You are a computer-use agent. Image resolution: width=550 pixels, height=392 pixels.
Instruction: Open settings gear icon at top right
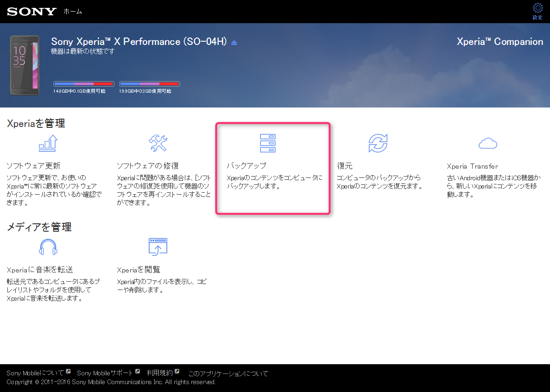(537, 8)
